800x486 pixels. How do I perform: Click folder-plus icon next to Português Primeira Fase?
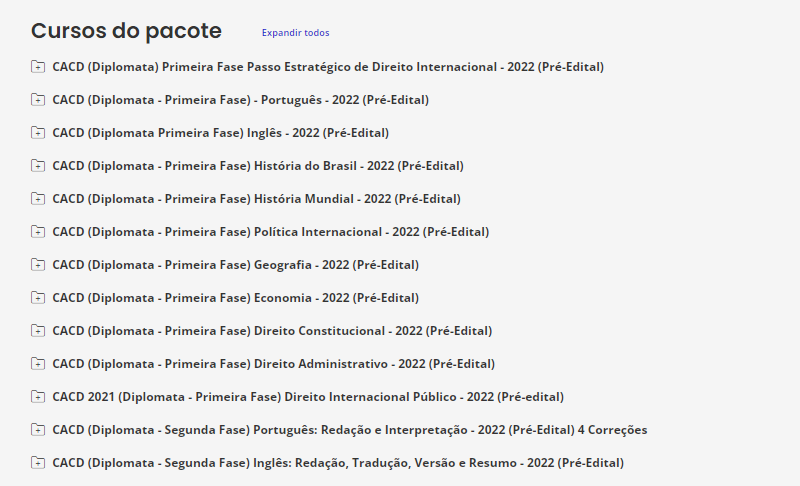pyautogui.click(x=38, y=100)
